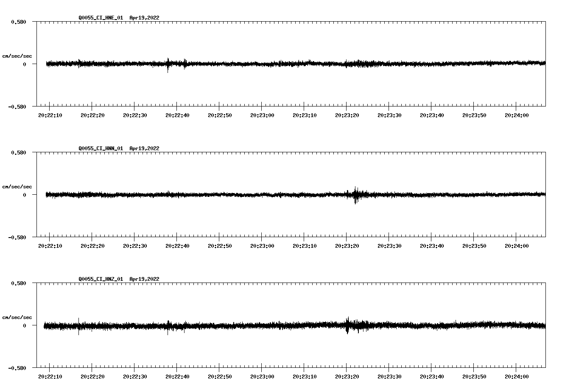Click the Q0055_CI_HNE_01 channel title
Viewport: 576px width, 392px height.
101,18
